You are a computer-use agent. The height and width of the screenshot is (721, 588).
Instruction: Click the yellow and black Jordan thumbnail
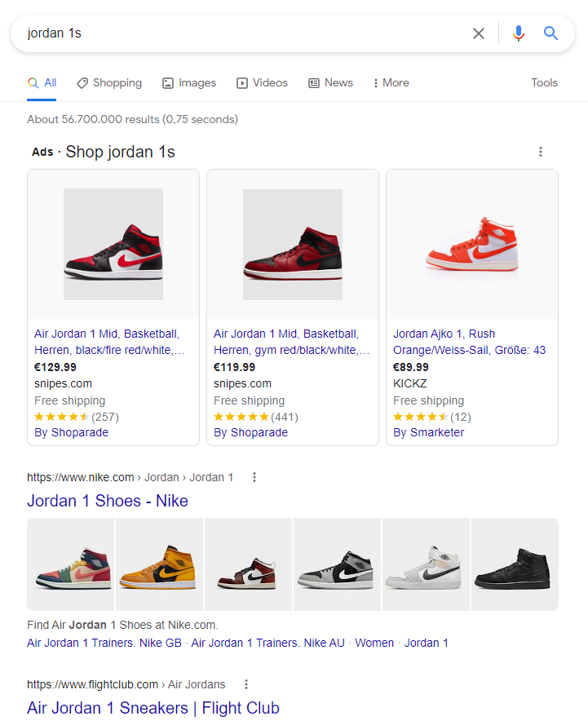[x=160, y=564]
